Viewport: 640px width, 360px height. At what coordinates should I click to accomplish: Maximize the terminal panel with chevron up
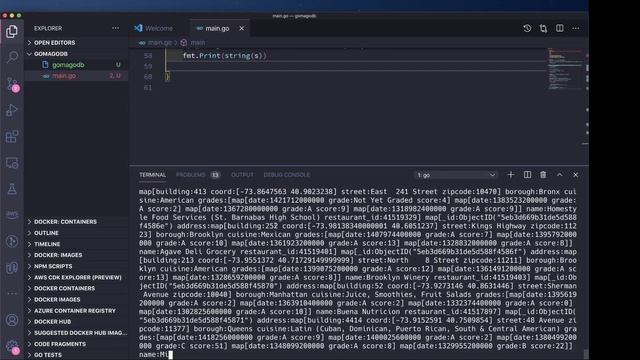[560, 175]
